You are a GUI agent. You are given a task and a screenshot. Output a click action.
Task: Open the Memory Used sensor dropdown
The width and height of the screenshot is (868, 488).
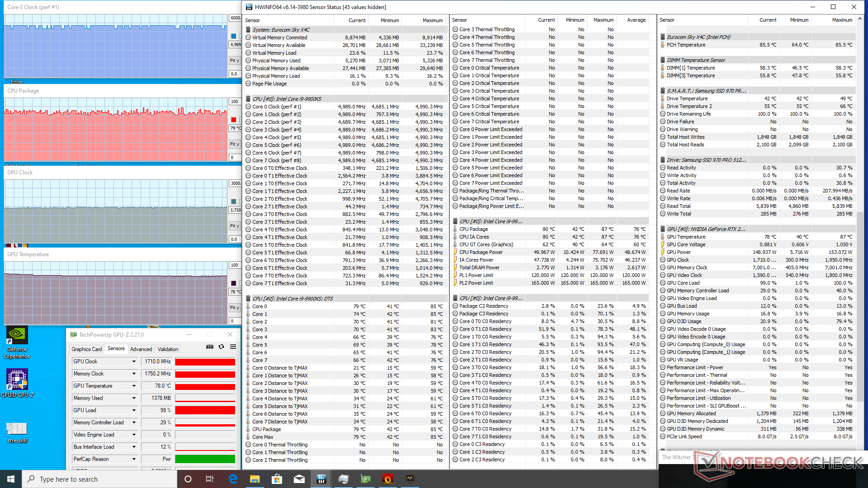coord(134,398)
